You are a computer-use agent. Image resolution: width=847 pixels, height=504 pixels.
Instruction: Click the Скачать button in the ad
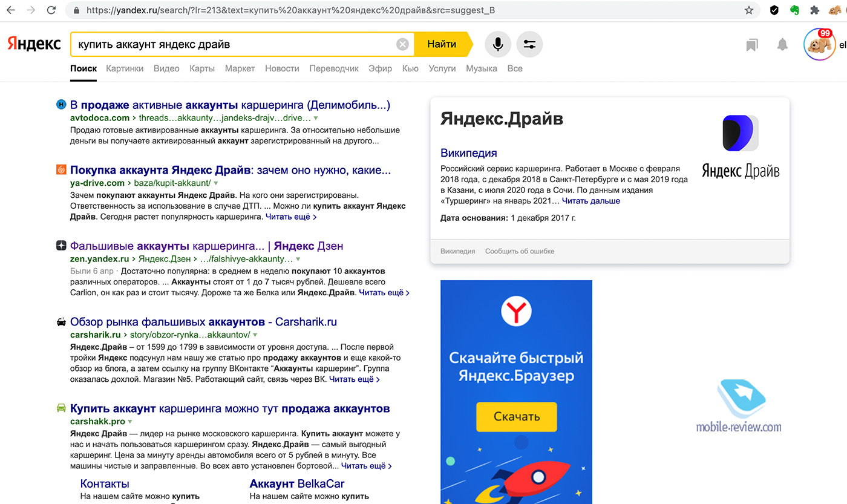tap(516, 416)
